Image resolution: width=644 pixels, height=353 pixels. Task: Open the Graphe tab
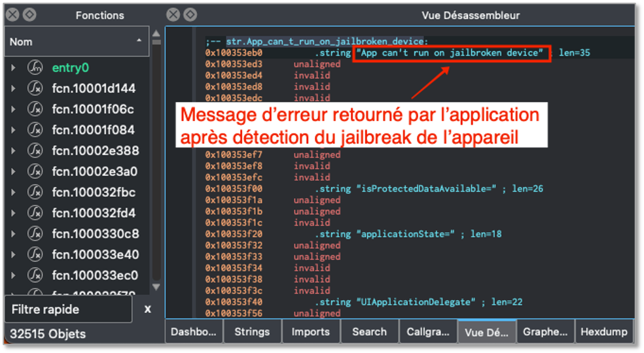click(545, 331)
